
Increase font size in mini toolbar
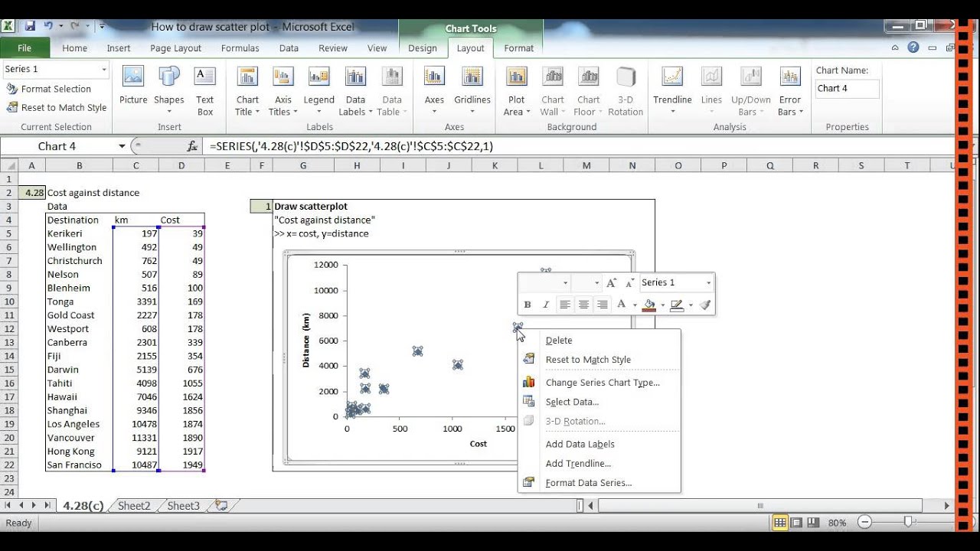(x=611, y=283)
